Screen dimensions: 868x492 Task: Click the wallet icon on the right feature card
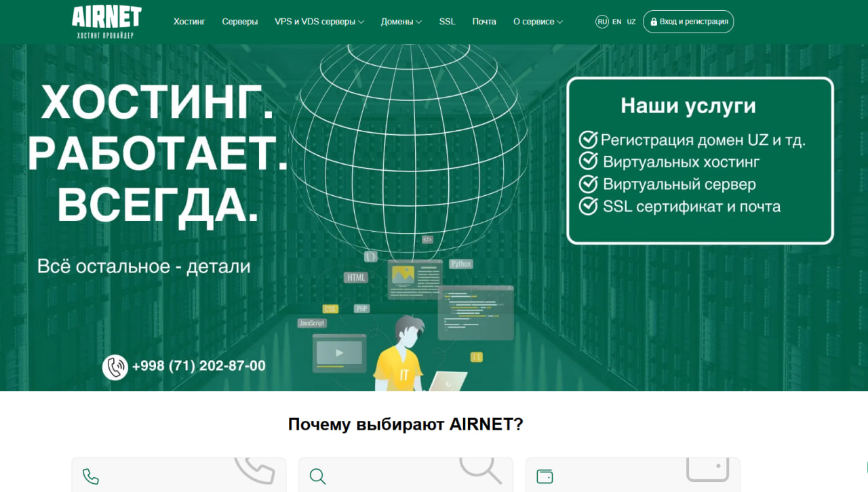coord(546,476)
